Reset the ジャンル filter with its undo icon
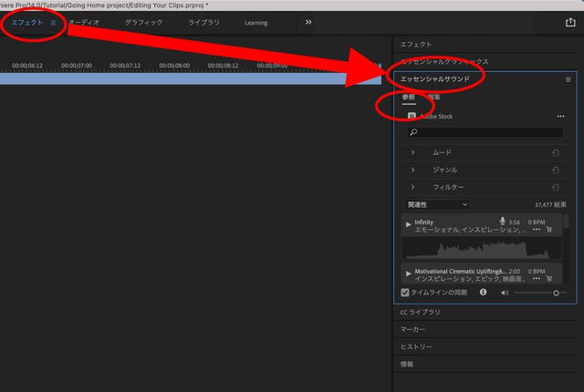 tap(555, 170)
